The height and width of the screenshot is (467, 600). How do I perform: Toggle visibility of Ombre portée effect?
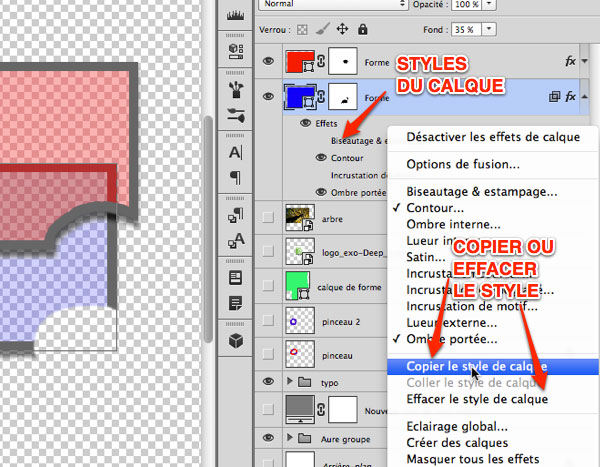321,192
